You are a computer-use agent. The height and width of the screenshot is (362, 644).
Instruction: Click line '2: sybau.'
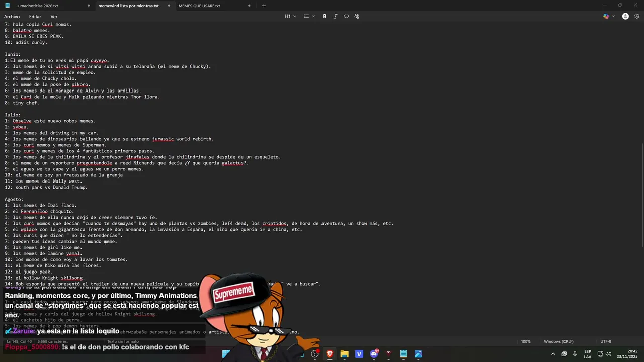(x=17, y=127)
